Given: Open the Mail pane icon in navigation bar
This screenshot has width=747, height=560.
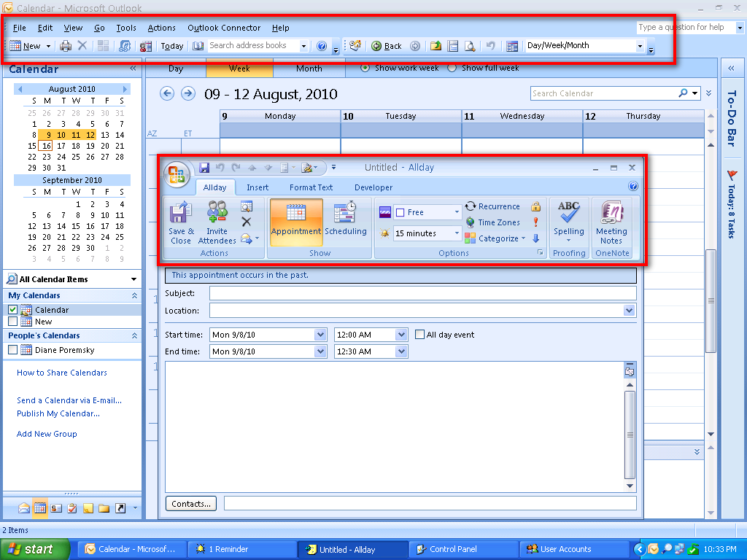Looking at the screenshot, I should (x=24, y=508).
